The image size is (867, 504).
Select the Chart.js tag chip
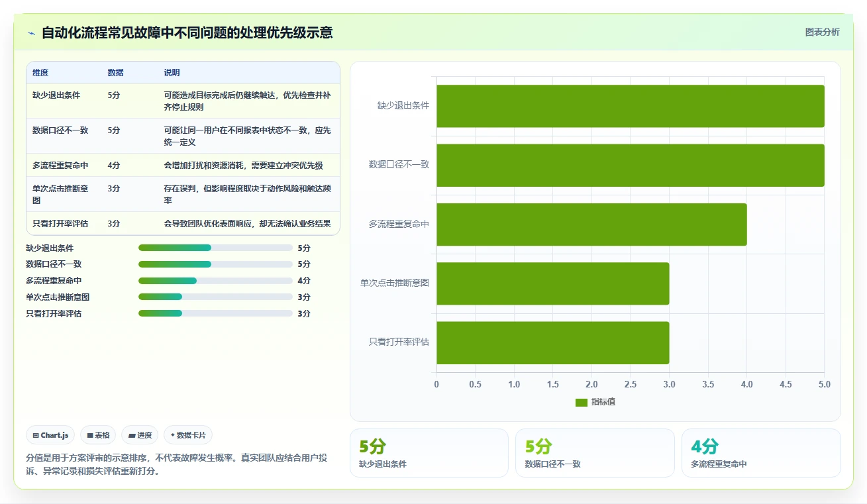pos(50,435)
